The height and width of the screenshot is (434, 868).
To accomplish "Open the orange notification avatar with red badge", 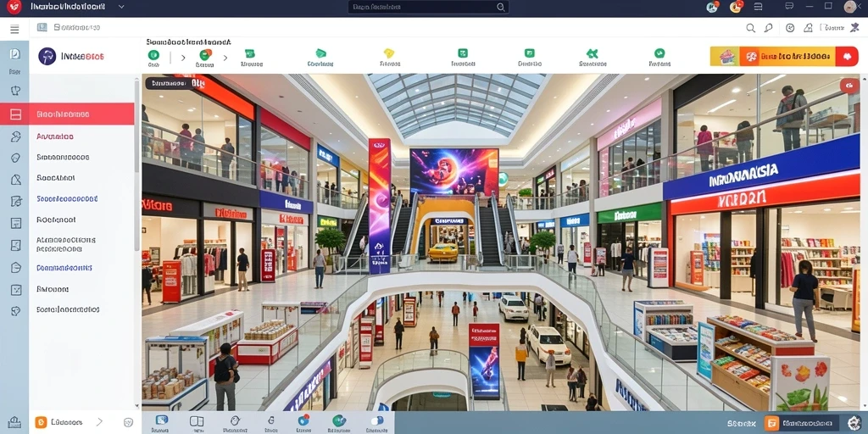I will (x=736, y=7).
